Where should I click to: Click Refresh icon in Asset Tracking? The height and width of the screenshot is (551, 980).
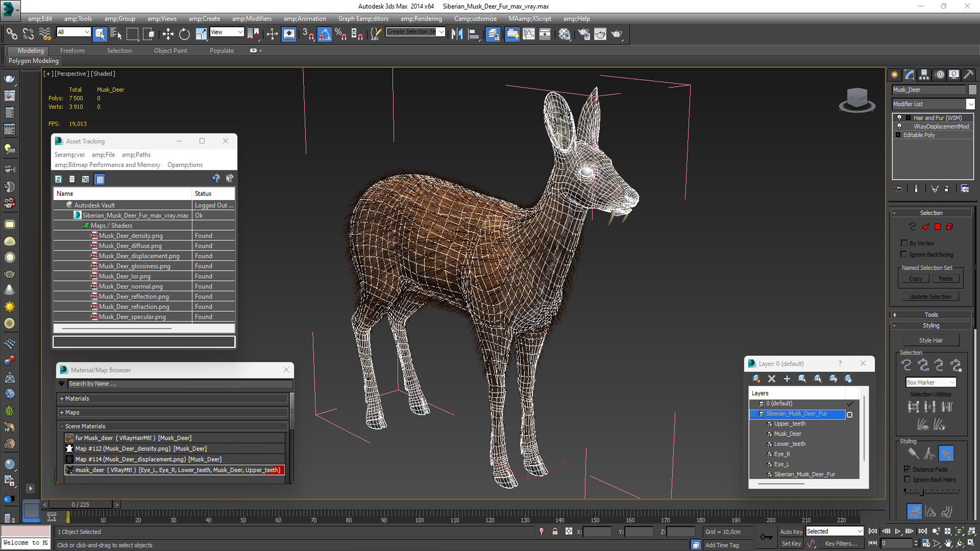[59, 179]
